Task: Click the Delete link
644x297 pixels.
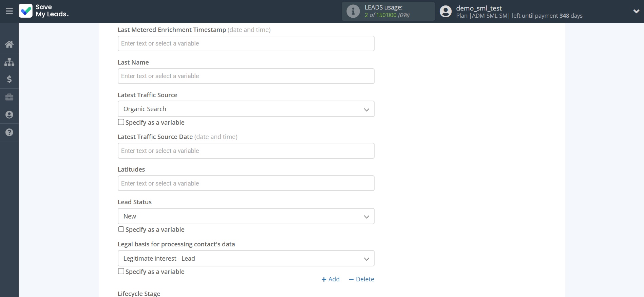Action: (x=362, y=279)
